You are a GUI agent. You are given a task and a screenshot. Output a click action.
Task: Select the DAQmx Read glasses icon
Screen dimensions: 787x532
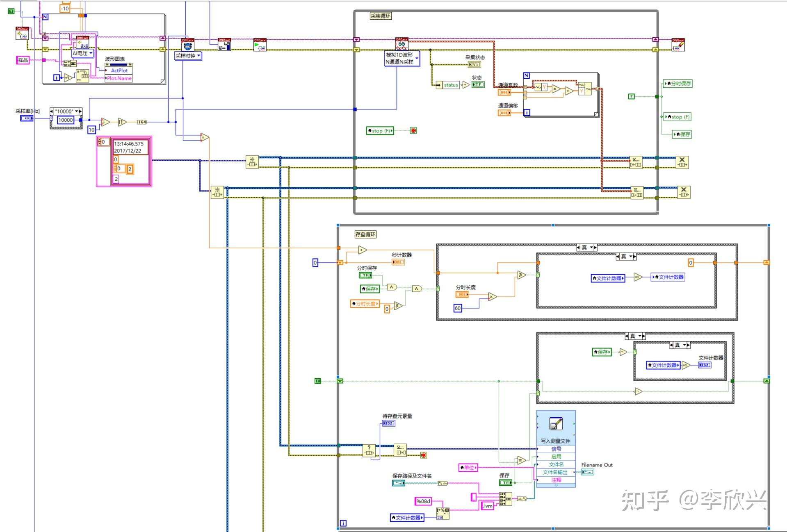coord(402,44)
